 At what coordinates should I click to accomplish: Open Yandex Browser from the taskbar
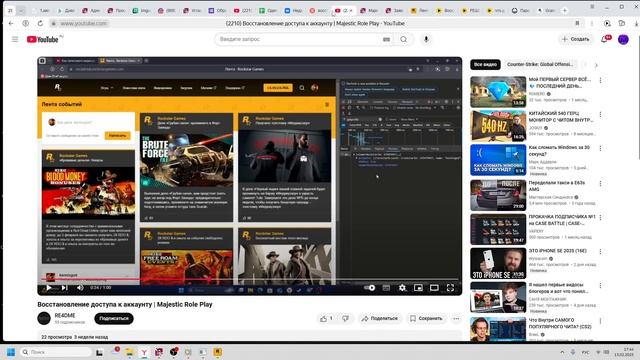click(144, 352)
